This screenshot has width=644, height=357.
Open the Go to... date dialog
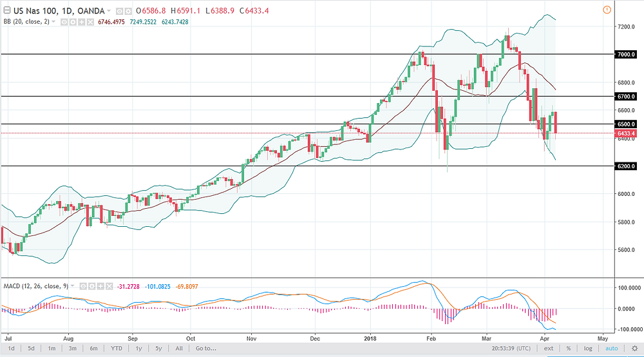click(206, 349)
